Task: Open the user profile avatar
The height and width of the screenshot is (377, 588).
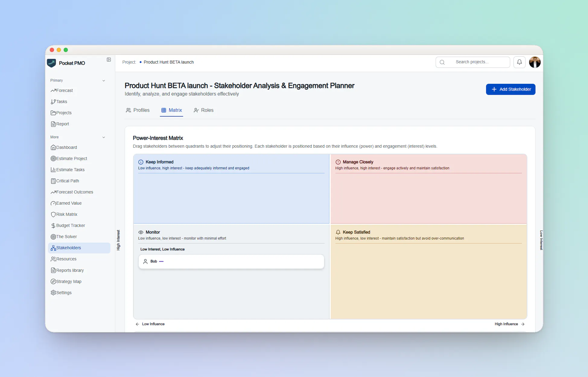Action: point(535,62)
